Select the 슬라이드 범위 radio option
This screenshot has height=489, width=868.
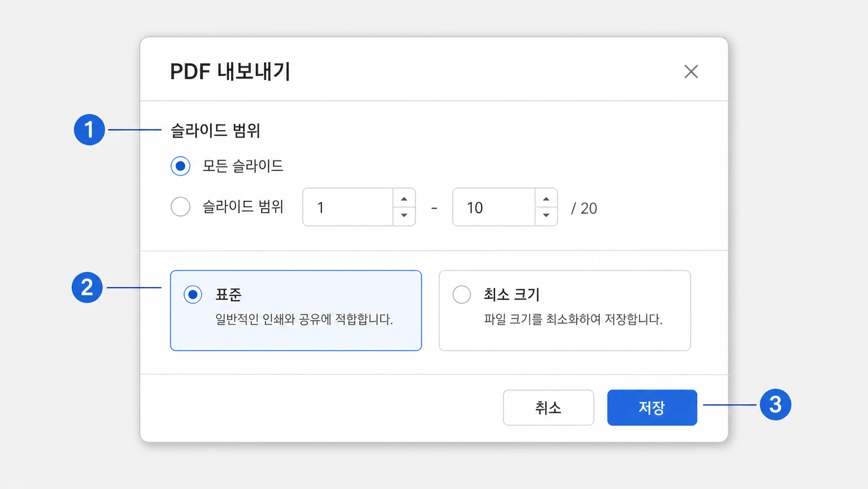coord(181,207)
